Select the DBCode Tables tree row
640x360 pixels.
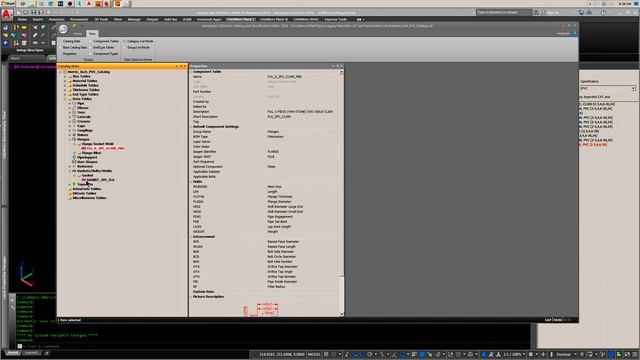[x=84, y=193]
